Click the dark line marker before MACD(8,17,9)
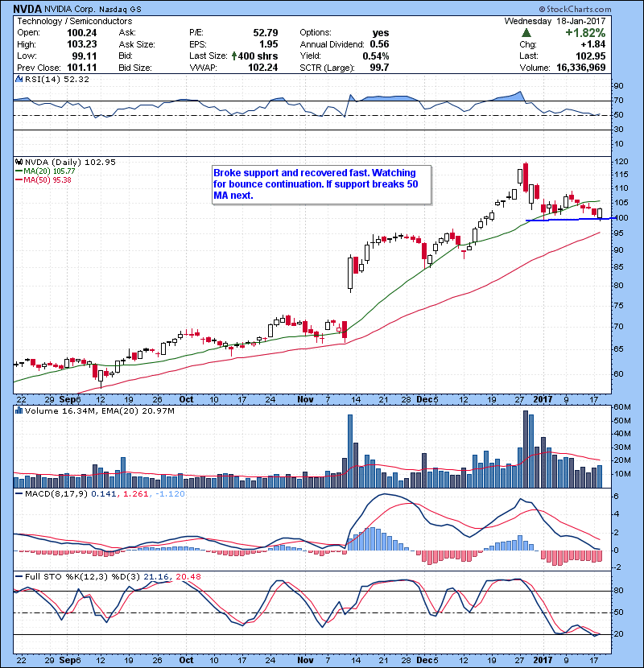This screenshot has width=644, height=668. 19,494
